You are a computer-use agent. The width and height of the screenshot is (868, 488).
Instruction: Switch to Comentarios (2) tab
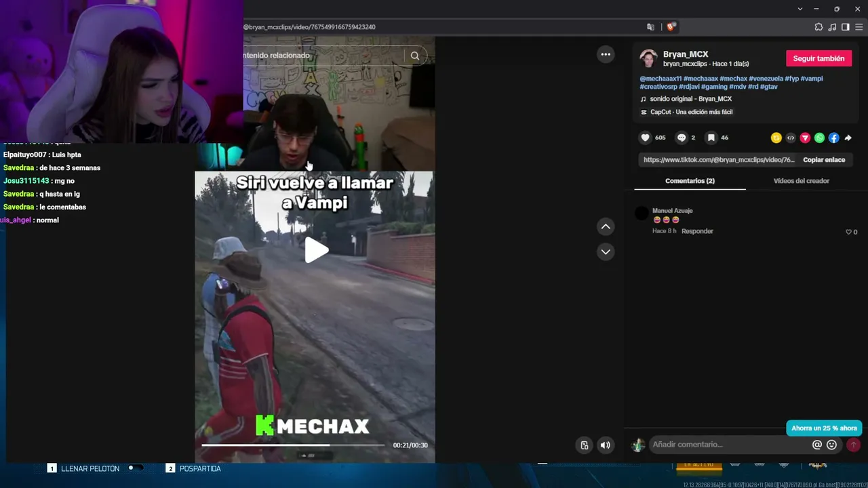click(690, 181)
